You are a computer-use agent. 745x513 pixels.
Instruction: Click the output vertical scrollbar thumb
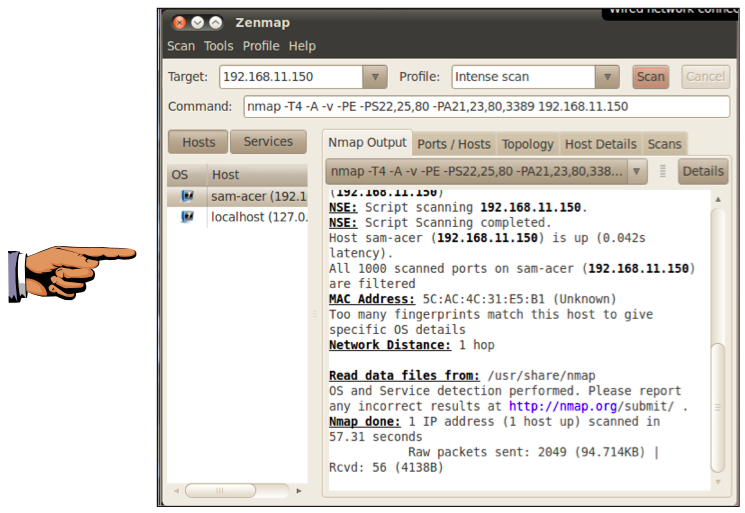pyautogui.click(x=717, y=408)
